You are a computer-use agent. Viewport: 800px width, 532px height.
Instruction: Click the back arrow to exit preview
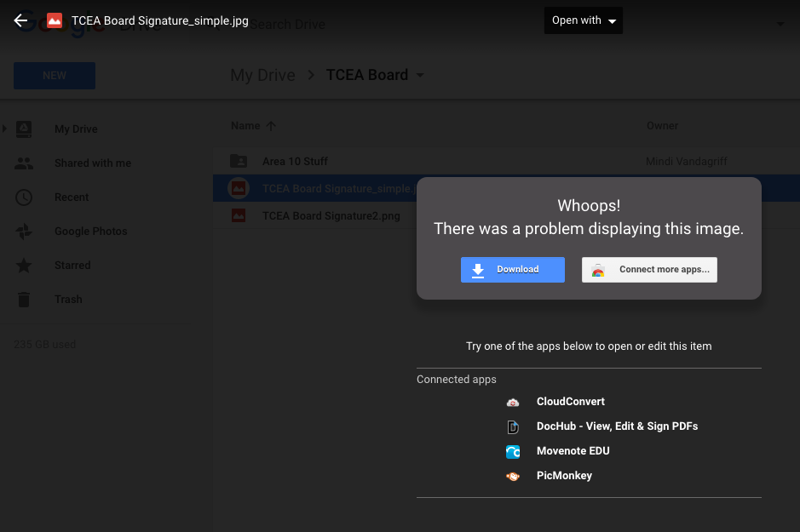click(x=20, y=20)
